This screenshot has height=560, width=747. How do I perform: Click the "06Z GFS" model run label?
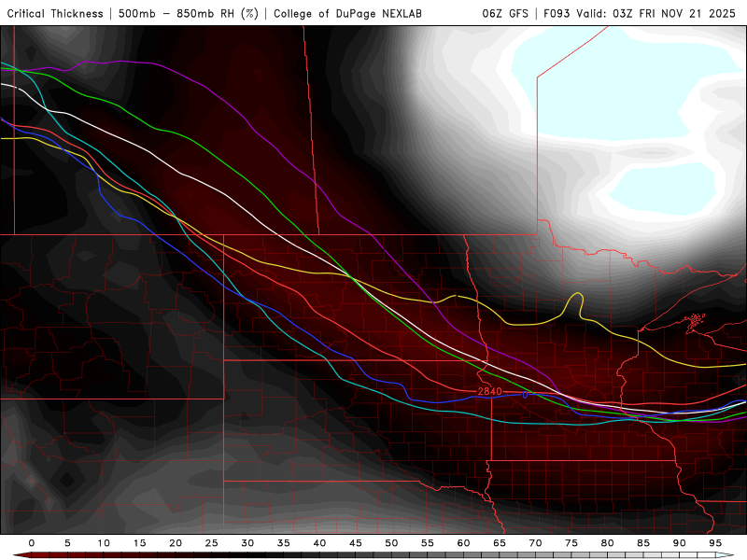coord(505,13)
